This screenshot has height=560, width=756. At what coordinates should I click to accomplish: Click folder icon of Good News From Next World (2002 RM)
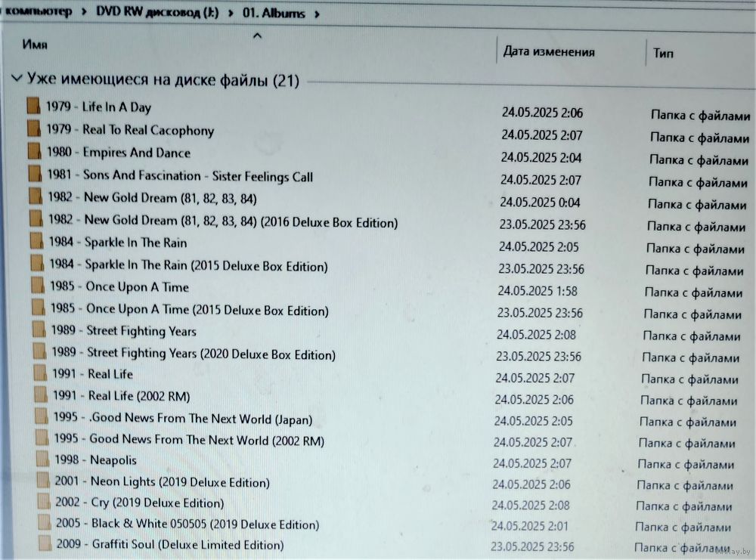(x=42, y=438)
